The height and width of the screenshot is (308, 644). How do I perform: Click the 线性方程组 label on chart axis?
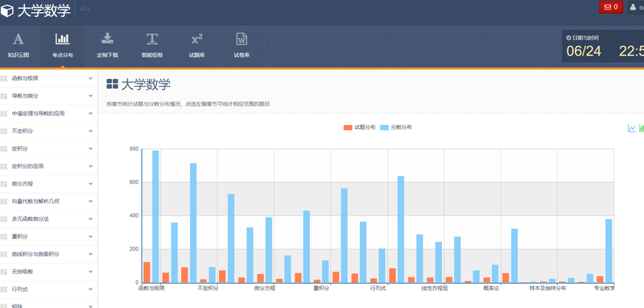point(435,289)
